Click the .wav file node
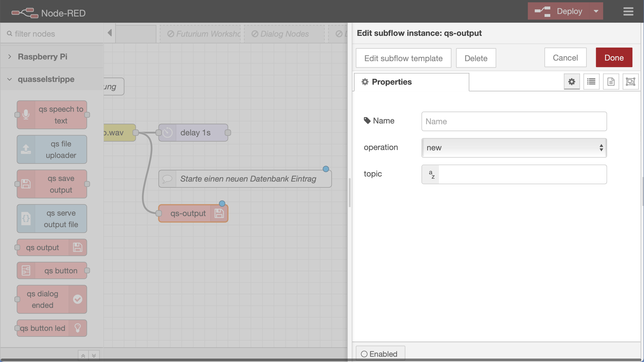 120,133
